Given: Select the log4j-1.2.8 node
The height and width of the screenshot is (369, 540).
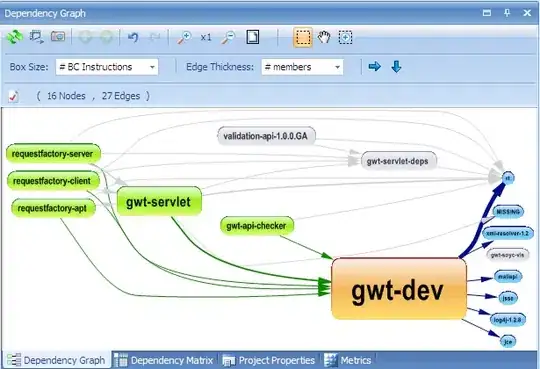Looking at the screenshot, I should point(508,320).
